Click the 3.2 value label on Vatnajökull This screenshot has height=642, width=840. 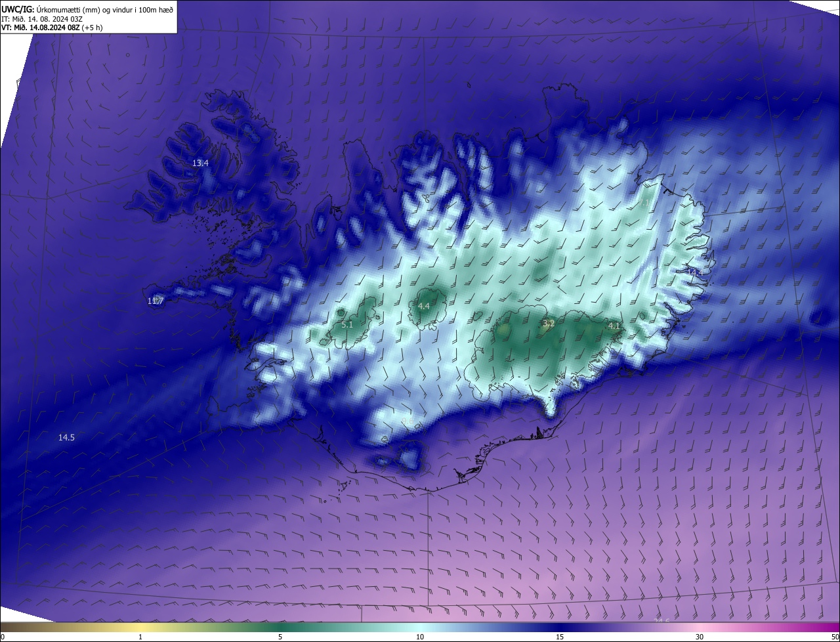549,323
